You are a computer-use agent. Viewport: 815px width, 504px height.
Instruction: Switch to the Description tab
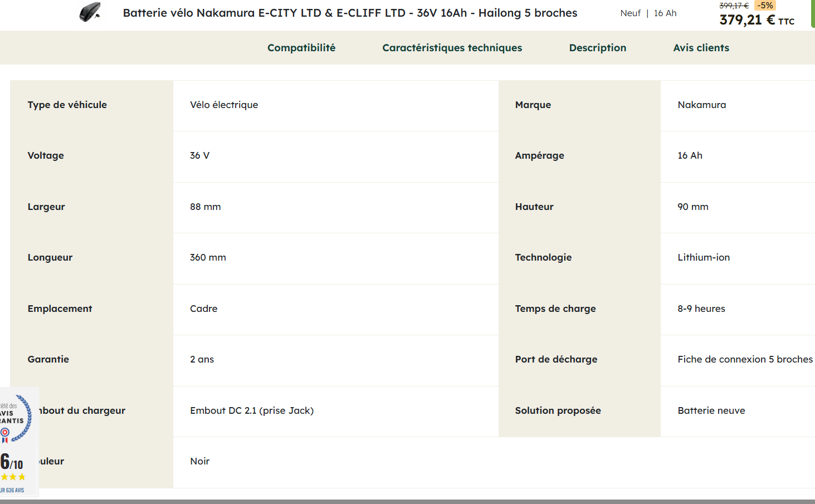[598, 48]
